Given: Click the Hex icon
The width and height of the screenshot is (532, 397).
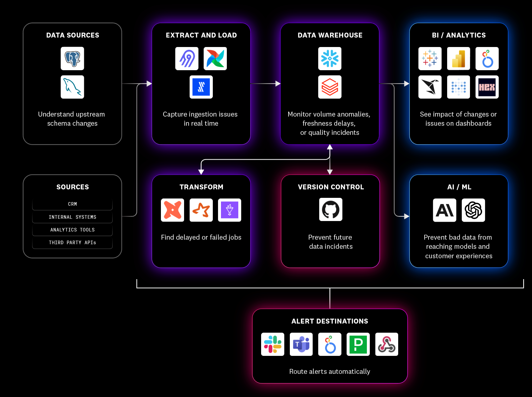Looking at the screenshot, I should tap(487, 87).
